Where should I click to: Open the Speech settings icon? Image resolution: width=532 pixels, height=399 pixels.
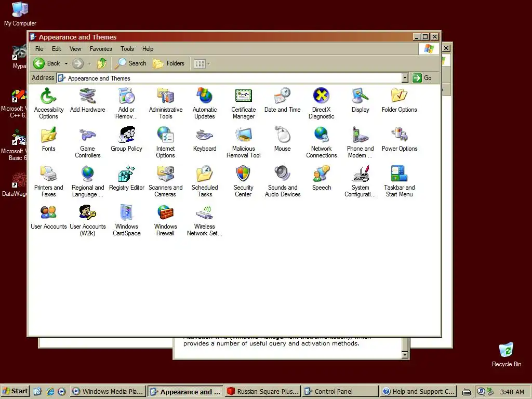tap(321, 178)
